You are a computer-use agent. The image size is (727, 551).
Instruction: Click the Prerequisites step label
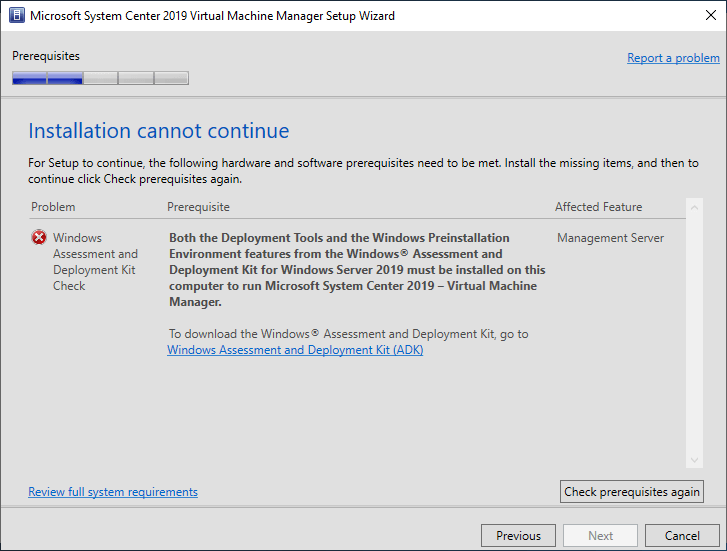46,56
